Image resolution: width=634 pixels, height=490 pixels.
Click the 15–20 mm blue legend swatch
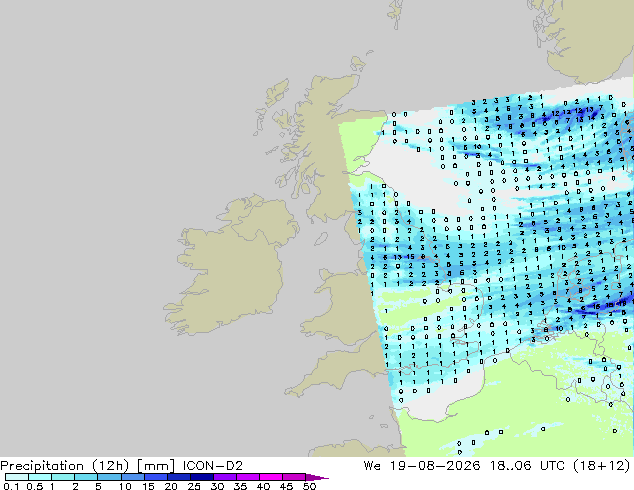pos(155,477)
